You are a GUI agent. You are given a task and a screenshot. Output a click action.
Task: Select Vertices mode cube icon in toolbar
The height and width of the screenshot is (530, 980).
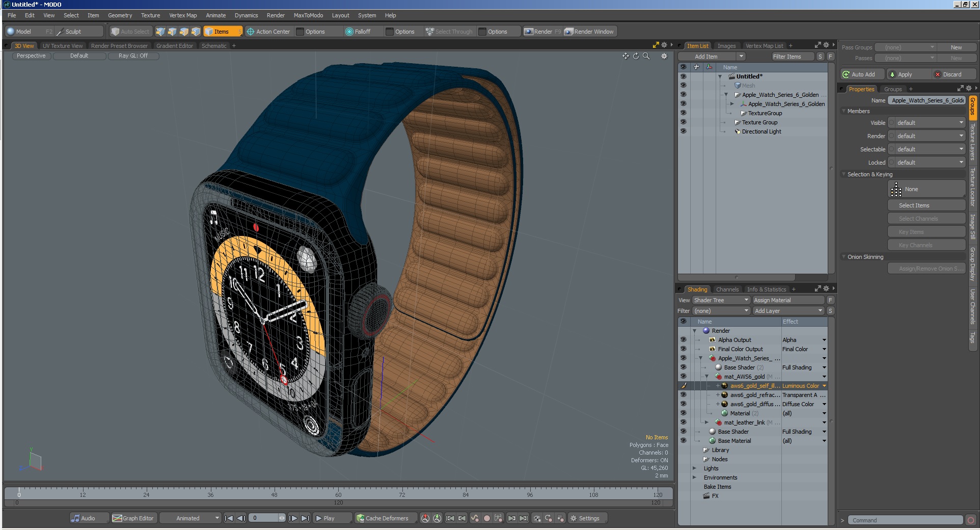click(x=160, y=32)
